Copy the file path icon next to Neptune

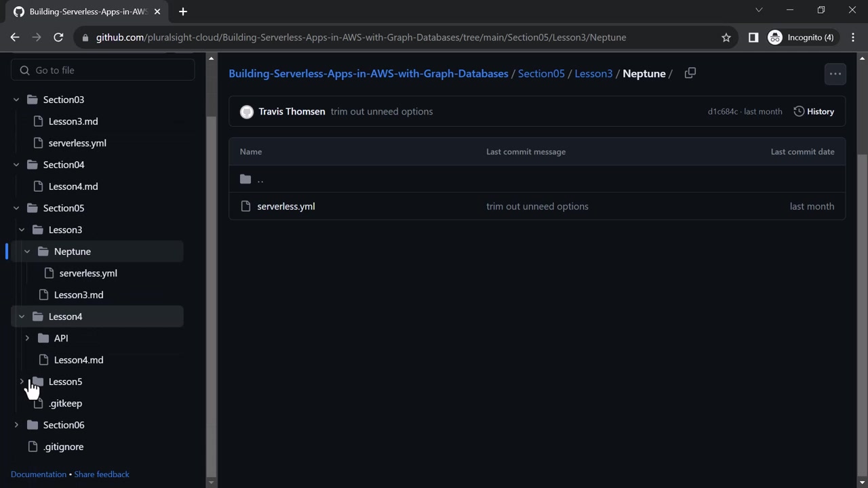[690, 73]
